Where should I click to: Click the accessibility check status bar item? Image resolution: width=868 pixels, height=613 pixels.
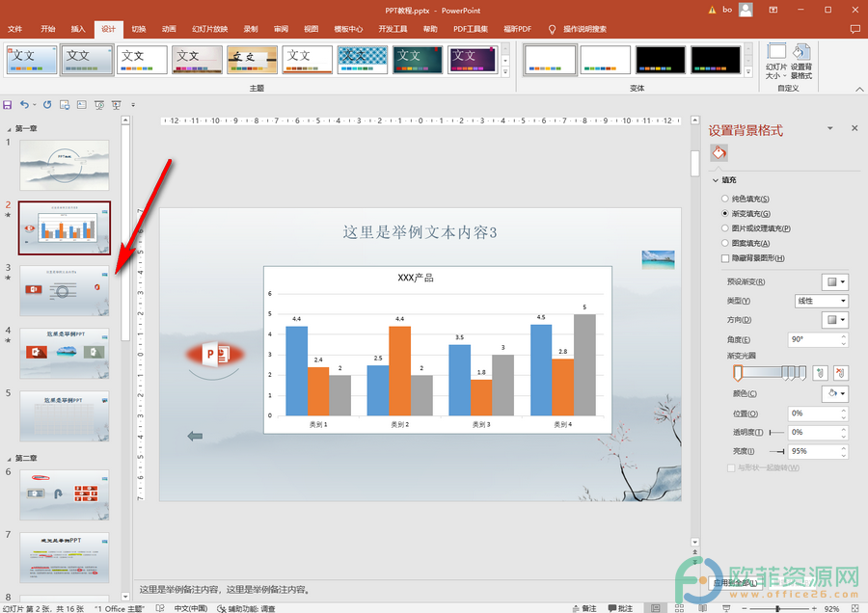[x=246, y=608]
